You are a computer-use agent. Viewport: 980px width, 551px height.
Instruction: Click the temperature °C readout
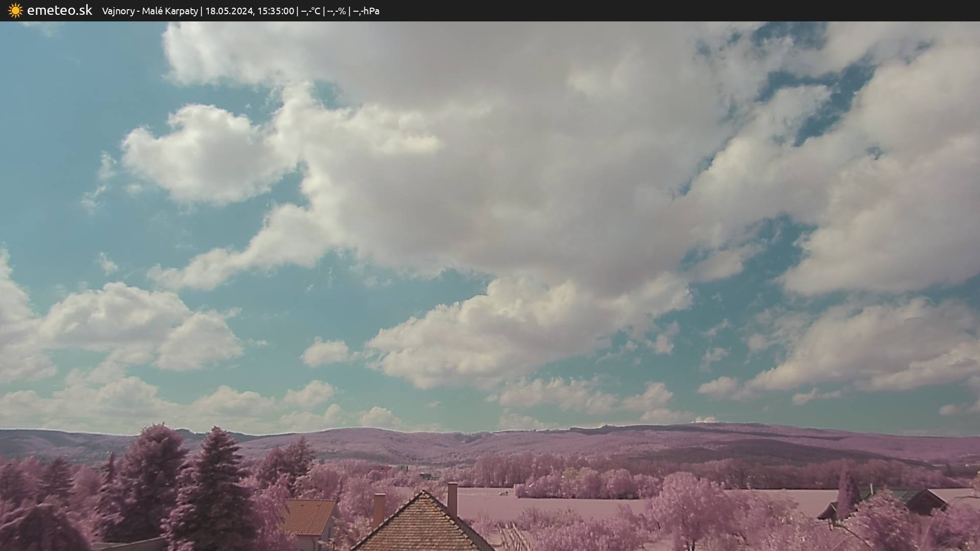coord(310,11)
